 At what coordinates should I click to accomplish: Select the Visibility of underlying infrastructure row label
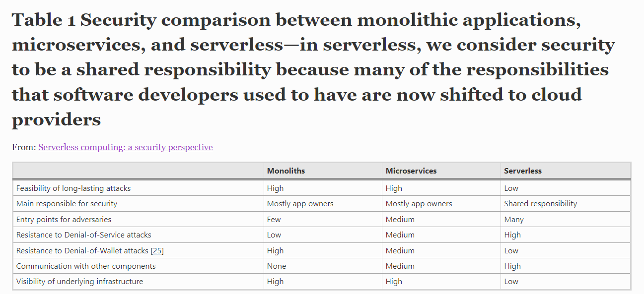(79, 282)
